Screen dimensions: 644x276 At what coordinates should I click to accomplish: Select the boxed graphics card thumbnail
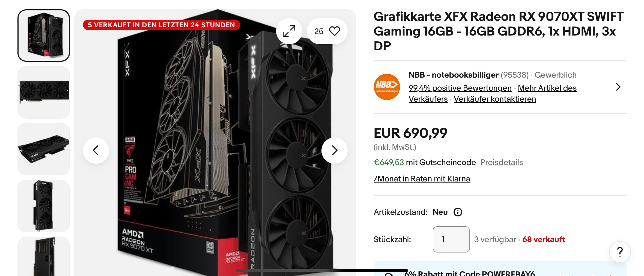[44, 36]
